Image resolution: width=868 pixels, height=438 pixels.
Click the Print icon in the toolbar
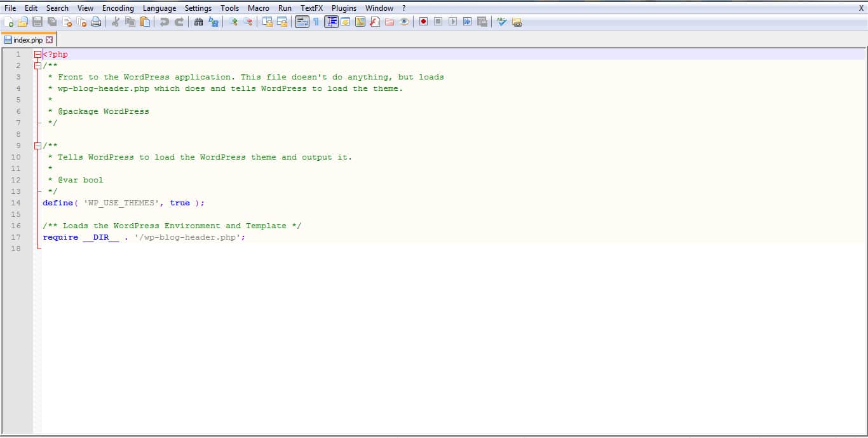tap(96, 22)
